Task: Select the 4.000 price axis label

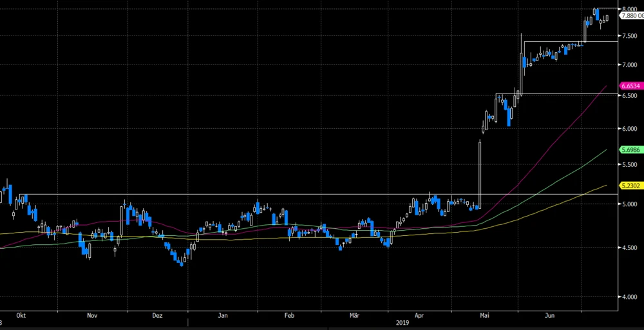Action: [x=629, y=297]
